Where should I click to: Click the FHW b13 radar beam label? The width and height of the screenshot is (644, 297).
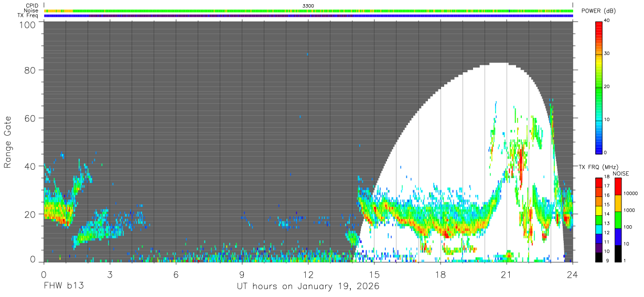pos(64,287)
